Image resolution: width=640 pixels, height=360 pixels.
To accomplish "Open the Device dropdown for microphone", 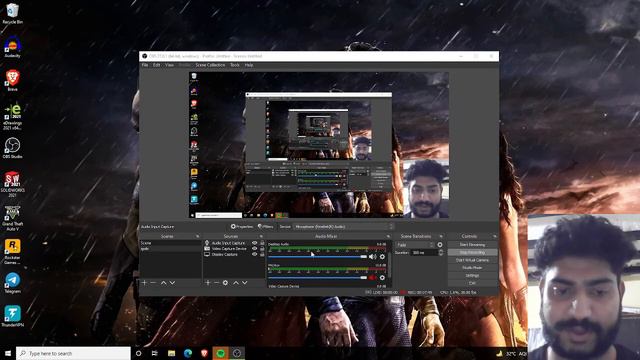I will point(343,227).
